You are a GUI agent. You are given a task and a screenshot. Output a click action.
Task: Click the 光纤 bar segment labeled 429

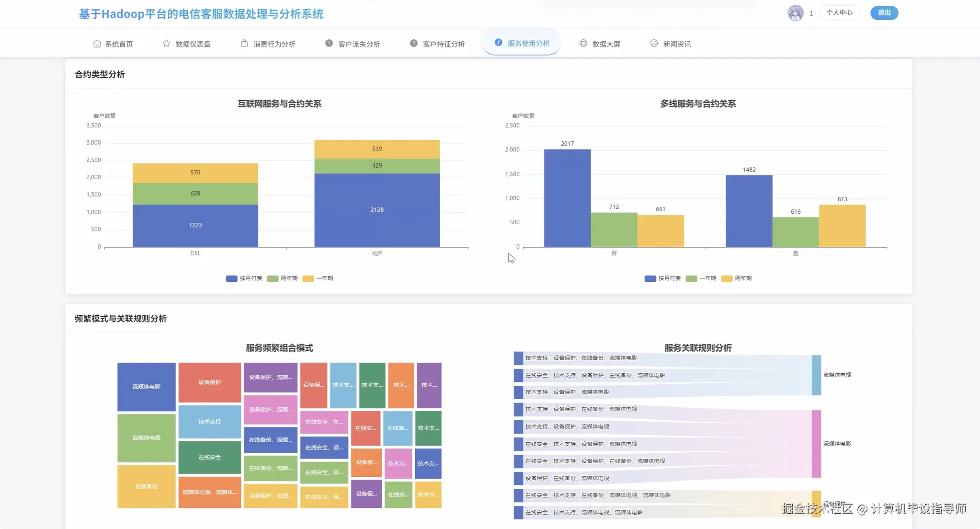coord(377,166)
